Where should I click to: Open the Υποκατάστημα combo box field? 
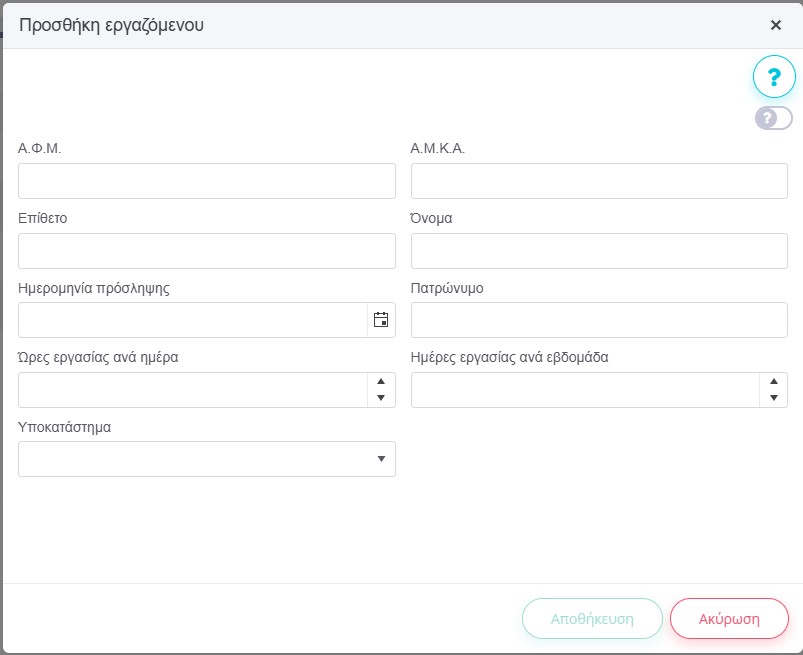coord(195,459)
